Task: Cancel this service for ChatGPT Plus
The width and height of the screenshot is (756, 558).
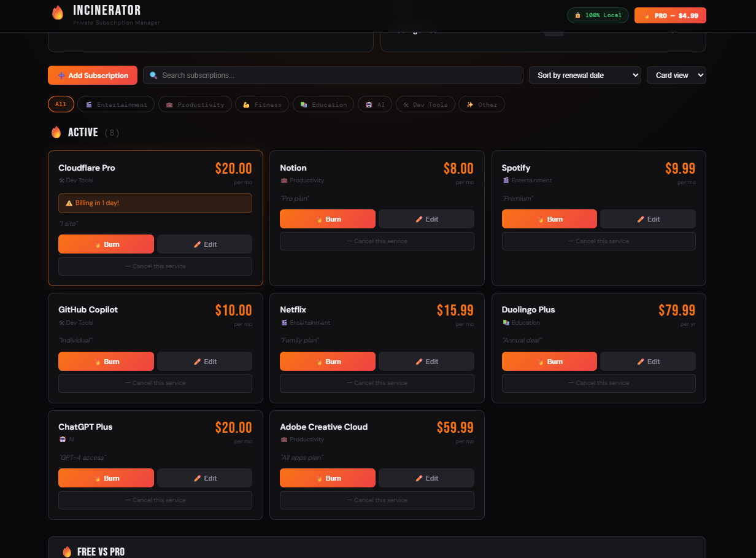Action: 155,500
